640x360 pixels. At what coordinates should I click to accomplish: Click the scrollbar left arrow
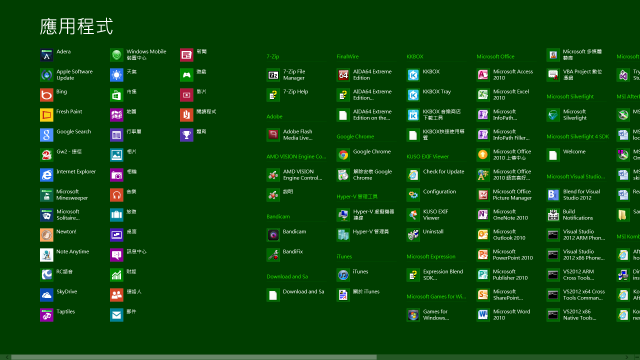click(x=7, y=357)
